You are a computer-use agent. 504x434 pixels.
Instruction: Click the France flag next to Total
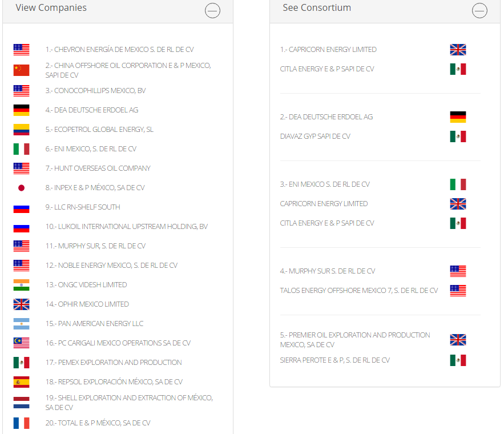21,423
